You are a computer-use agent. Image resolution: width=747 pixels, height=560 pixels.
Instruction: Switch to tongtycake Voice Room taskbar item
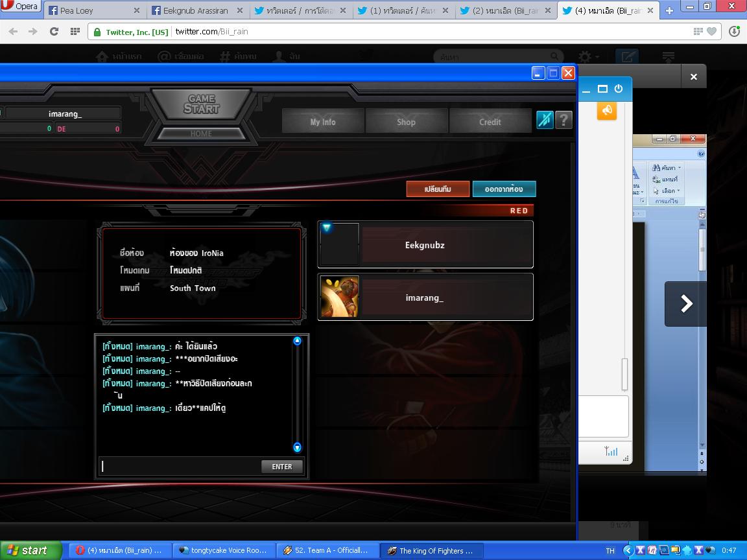224,550
